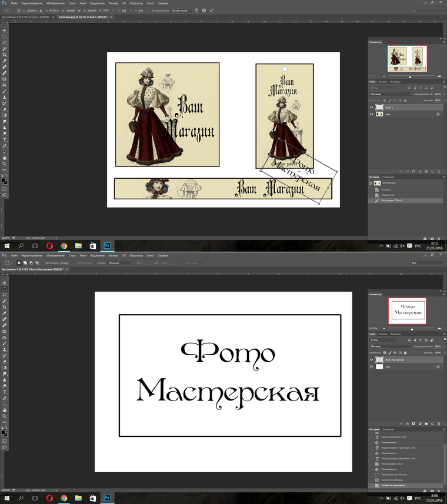
Task: Hide 'Фото Мастерская' layer in lower window
Action: pos(372,360)
